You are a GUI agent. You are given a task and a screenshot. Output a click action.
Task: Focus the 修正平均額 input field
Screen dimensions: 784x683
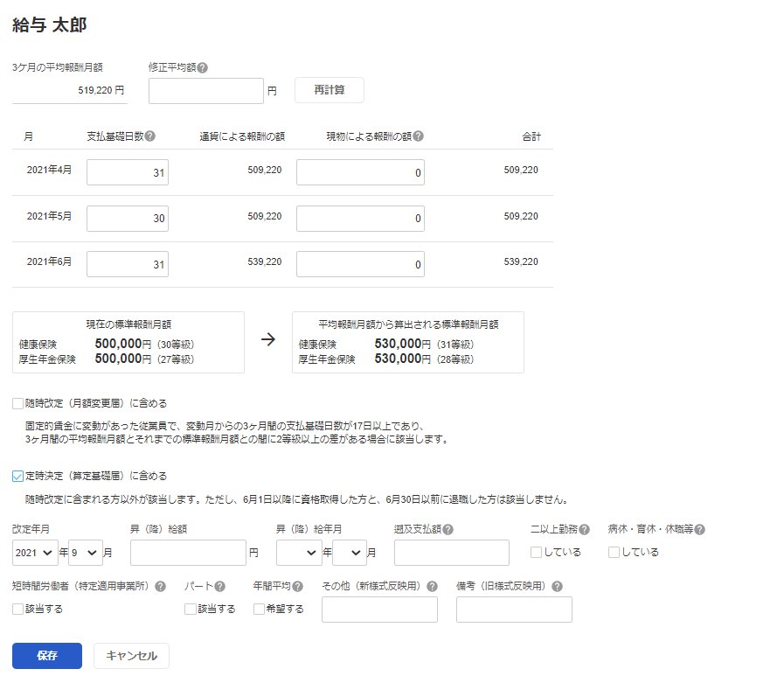[206, 91]
